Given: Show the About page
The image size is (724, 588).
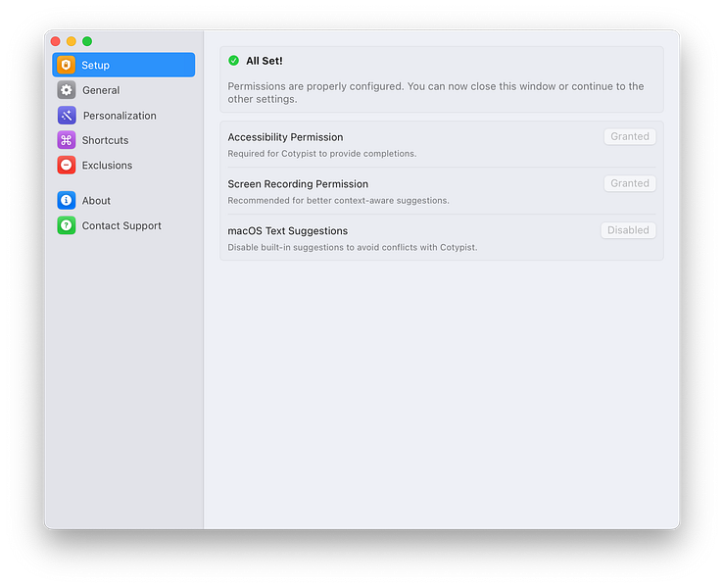Looking at the screenshot, I should (x=123, y=201).
